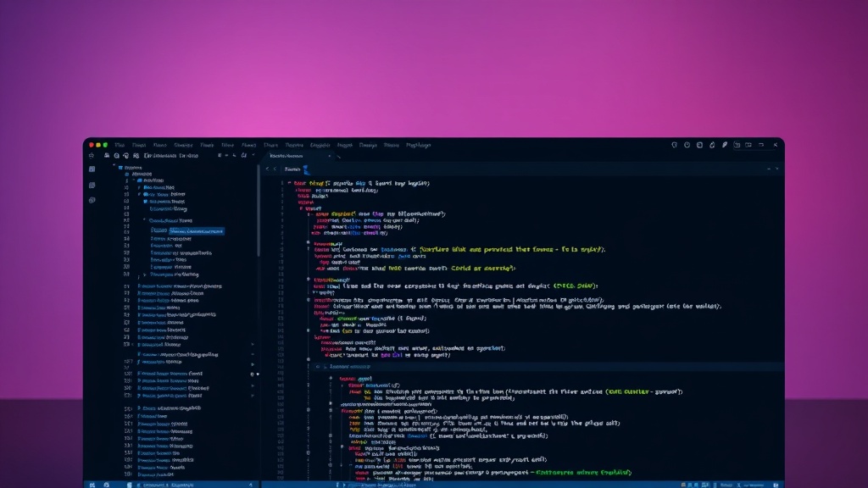The height and width of the screenshot is (488, 868).
Task: Click the blue bookmark icon beside the breadcrumb
Action: click(x=306, y=169)
